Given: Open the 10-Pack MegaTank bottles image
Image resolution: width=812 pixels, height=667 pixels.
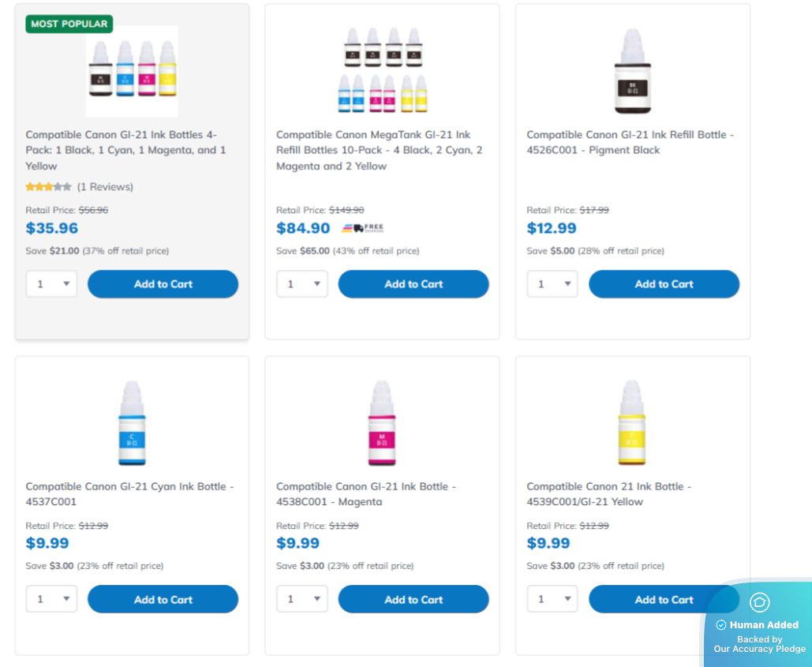Looking at the screenshot, I should 383,71.
